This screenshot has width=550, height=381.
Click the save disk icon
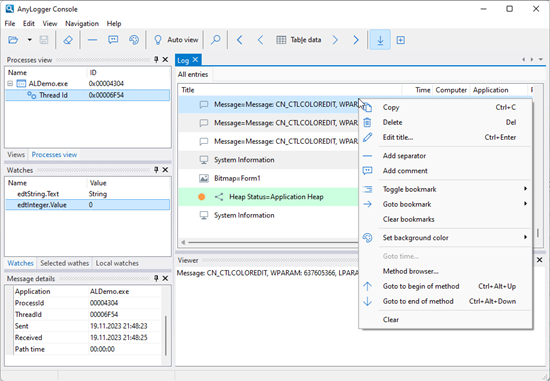click(44, 40)
